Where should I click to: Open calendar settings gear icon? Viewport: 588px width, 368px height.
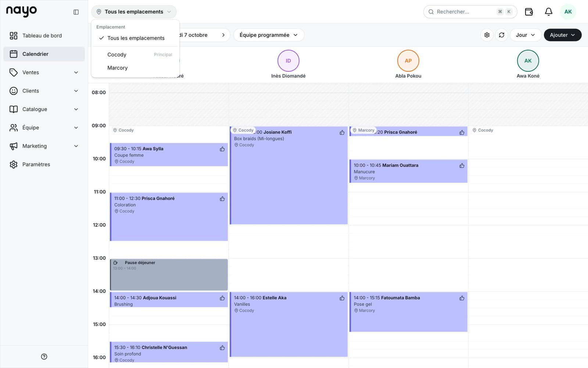click(x=487, y=35)
